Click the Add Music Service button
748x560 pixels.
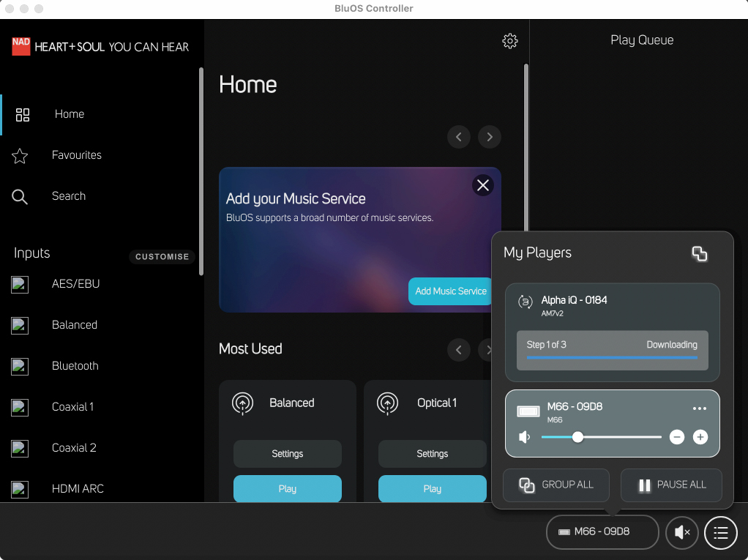(x=450, y=291)
